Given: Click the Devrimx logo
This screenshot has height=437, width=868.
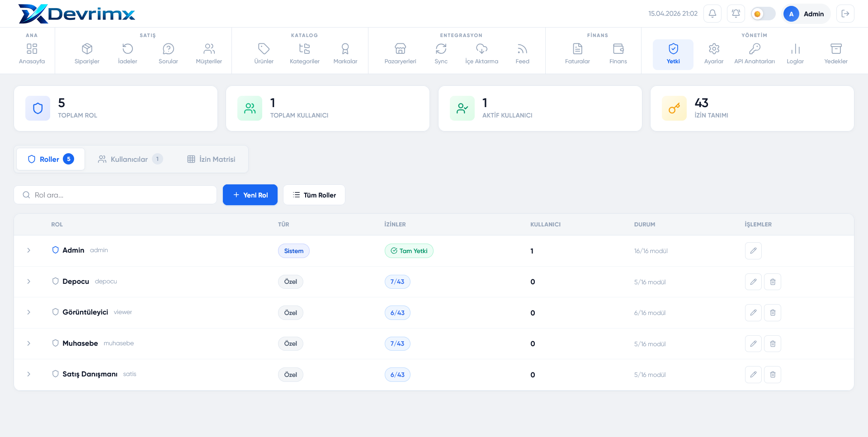Looking at the screenshot, I should 76,14.
